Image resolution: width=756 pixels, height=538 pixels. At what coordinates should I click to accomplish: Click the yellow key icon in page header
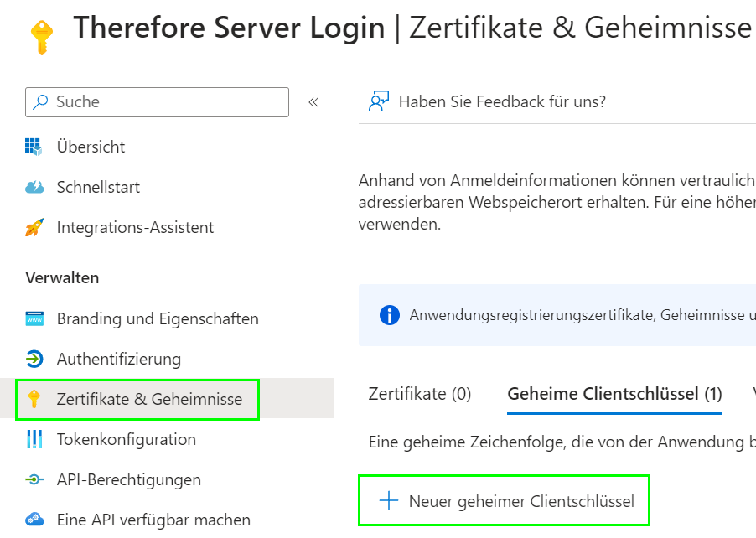(x=41, y=37)
